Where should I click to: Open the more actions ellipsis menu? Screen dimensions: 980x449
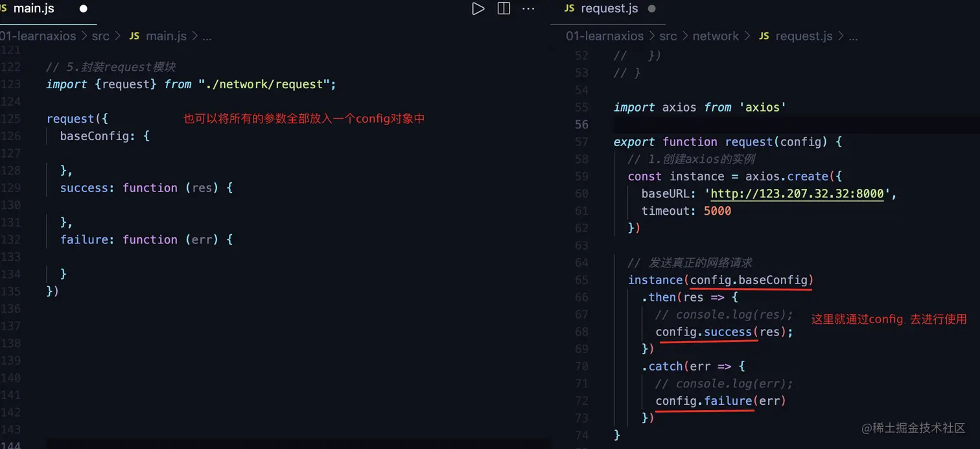tap(529, 8)
